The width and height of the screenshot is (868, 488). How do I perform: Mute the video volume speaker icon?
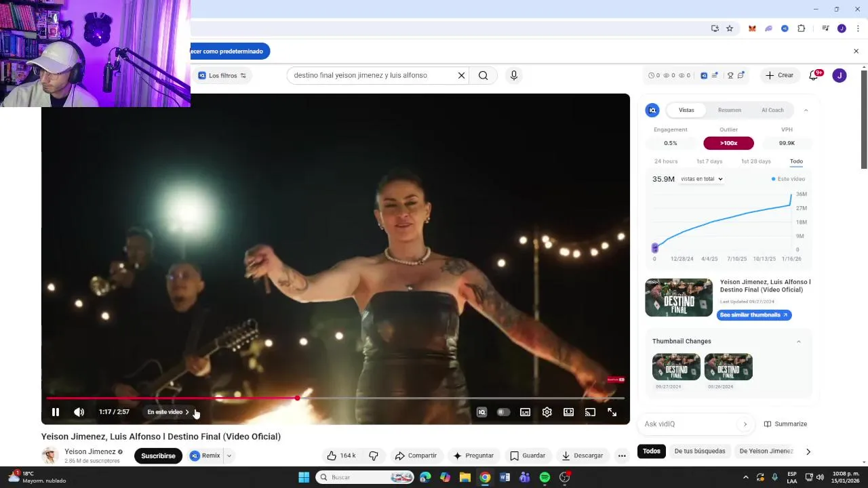[79, 412]
